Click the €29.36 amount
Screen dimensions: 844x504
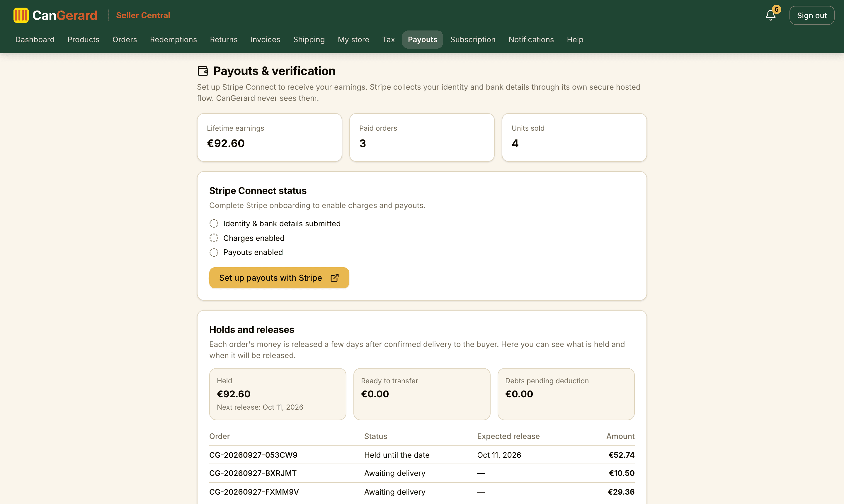coord(621,492)
